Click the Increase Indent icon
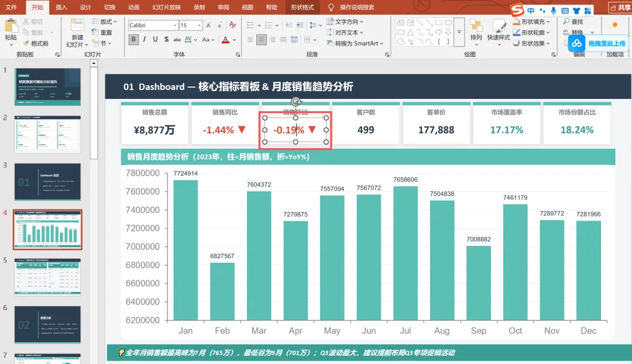Viewport: 632px width, 364px height. pos(300,25)
